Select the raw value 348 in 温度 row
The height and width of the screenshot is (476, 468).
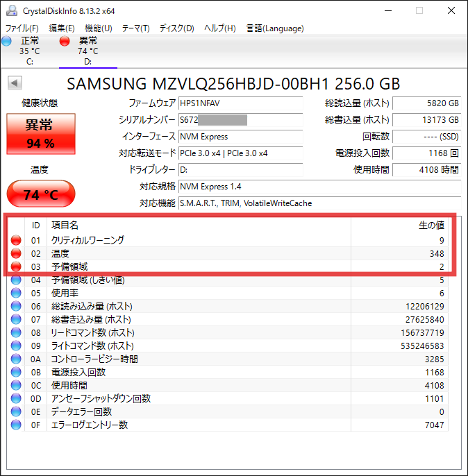[x=437, y=253]
